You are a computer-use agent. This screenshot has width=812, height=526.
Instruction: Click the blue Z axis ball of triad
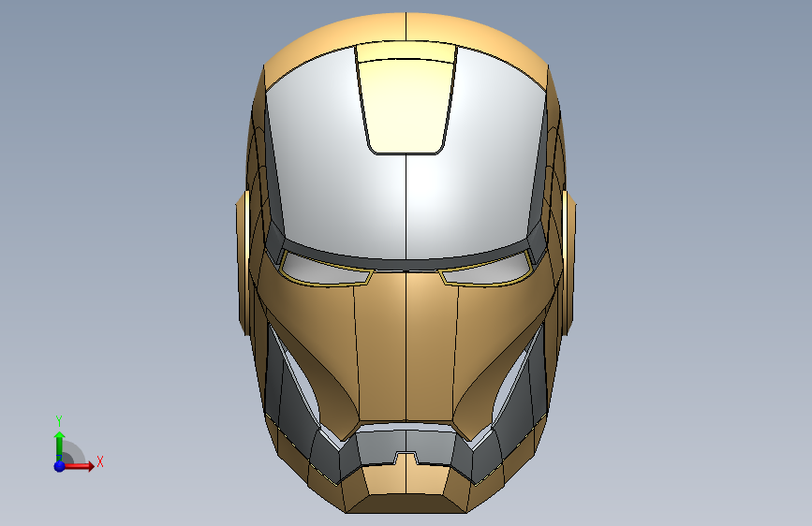[x=60, y=466]
